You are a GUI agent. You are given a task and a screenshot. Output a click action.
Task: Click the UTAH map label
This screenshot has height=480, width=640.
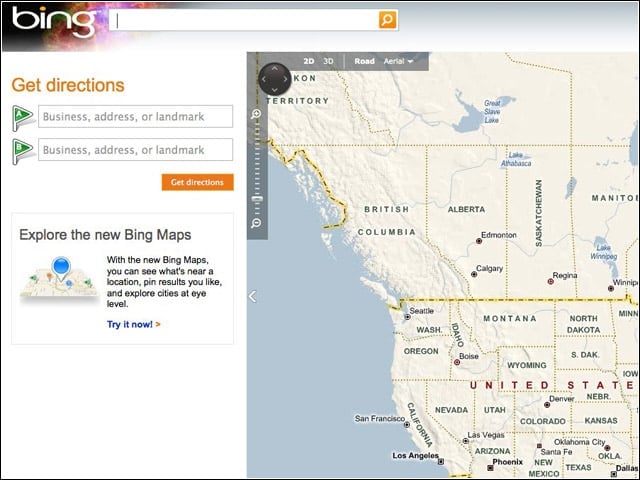point(495,410)
